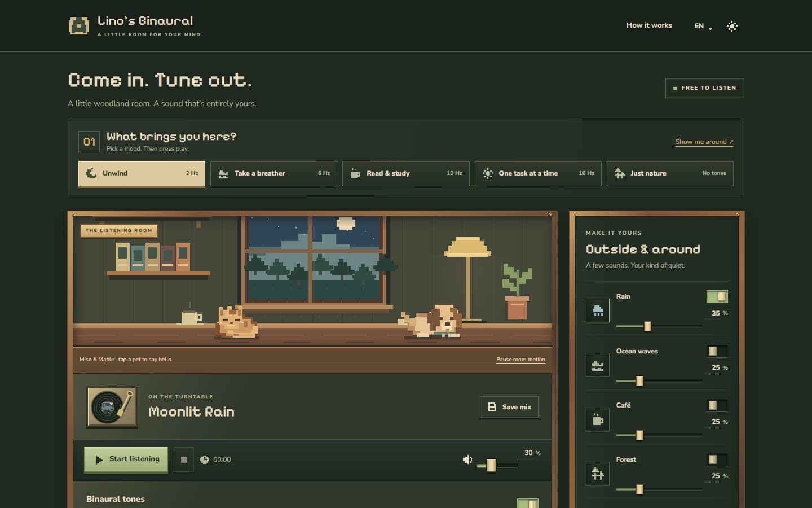Click the session timer clock icon
This screenshot has height=508, width=812.
[x=205, y=459]
